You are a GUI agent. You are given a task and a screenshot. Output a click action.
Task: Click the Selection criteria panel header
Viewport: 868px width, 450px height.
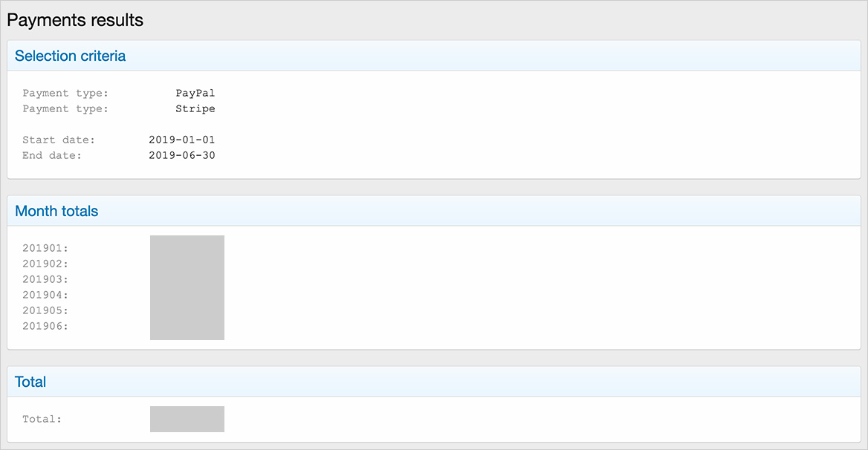pyautogui.click(x=71, y=56)
